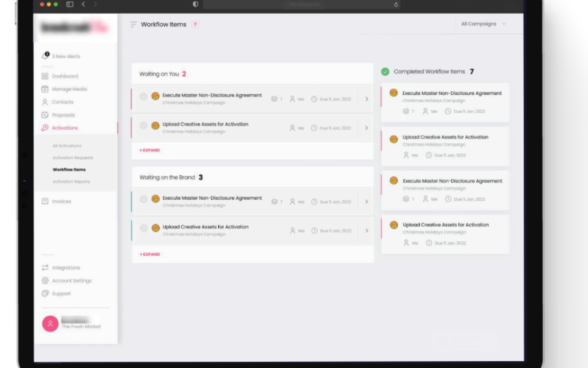Check Upload Creative Assets under Waiting on the Brand
Viewport: 588px width, 368px height.
click(144, 228)
